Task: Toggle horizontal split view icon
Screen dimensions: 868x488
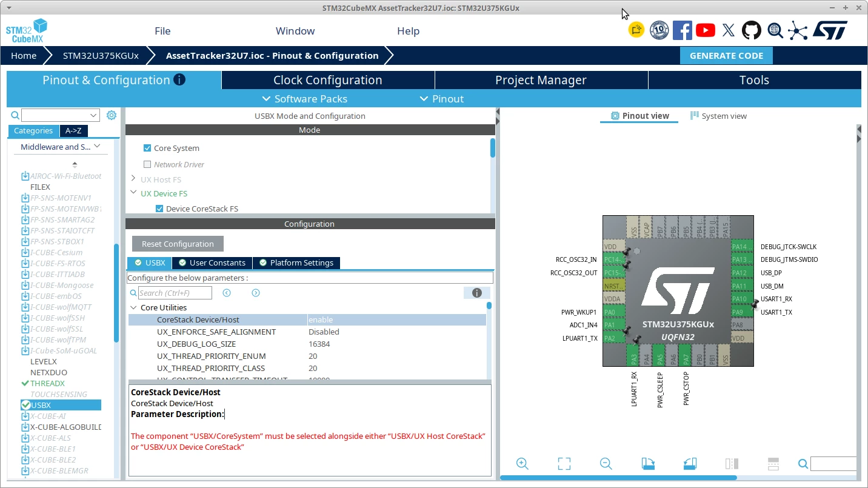Action: pos(773,464)
